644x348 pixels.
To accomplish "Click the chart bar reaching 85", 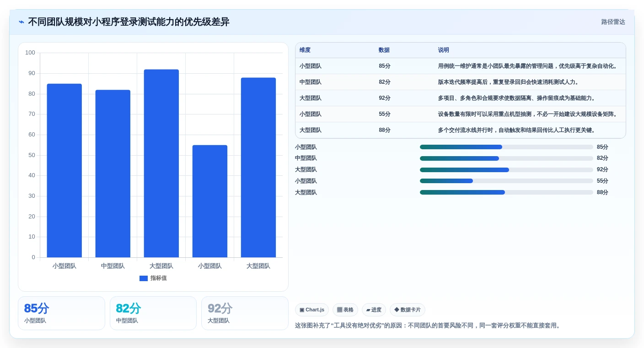I will [64, 170].
